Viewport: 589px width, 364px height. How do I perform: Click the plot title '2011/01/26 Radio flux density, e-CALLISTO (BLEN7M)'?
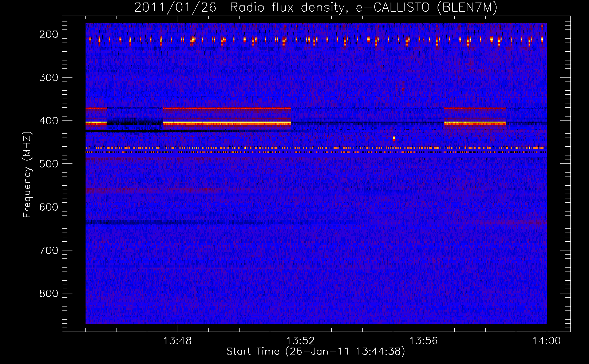tap(315, 7)
